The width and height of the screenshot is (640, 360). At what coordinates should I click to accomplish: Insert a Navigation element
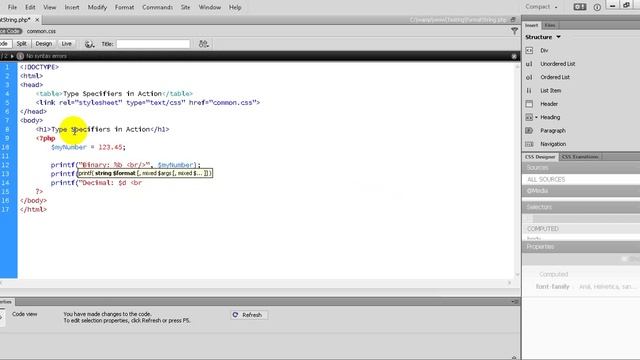pyautogui.click(x=553, y=144)
